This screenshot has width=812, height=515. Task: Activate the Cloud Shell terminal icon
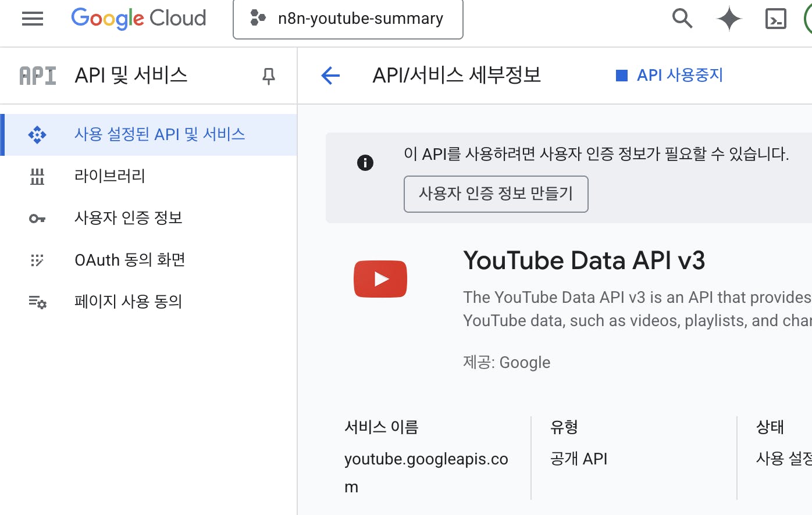pyautogui.click(x=776, y=19)
